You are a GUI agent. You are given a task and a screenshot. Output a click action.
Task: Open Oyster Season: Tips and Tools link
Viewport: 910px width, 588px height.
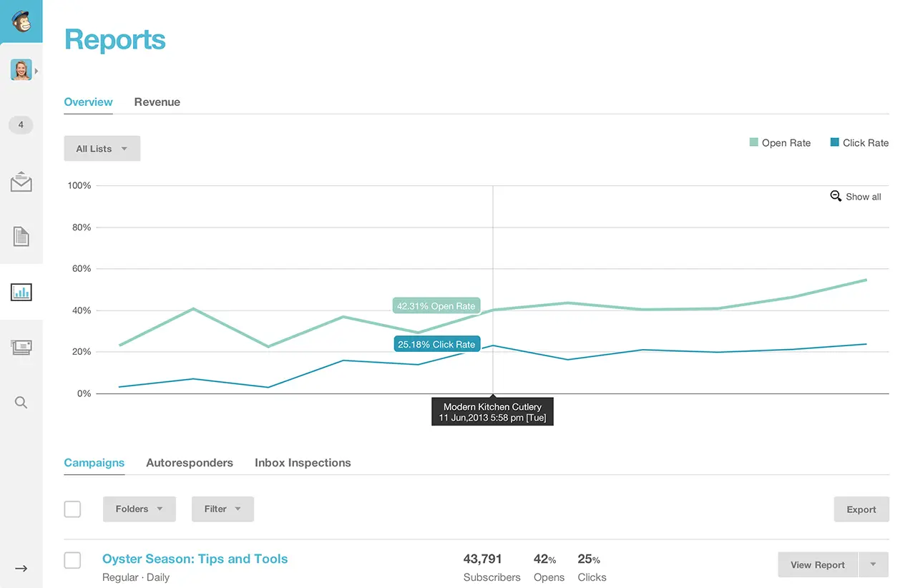[x=195, y=559]
